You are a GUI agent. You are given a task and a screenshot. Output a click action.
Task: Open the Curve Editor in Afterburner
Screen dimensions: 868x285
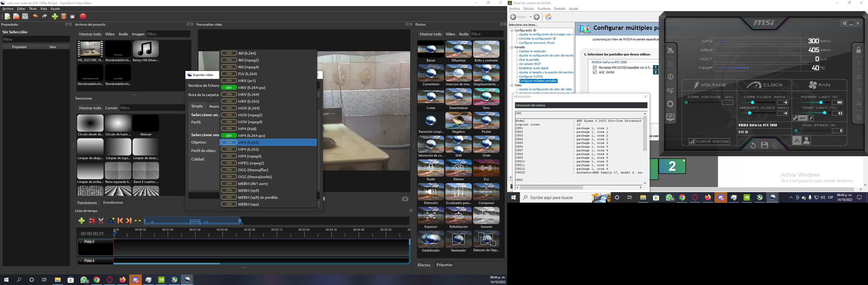[709, 142]
